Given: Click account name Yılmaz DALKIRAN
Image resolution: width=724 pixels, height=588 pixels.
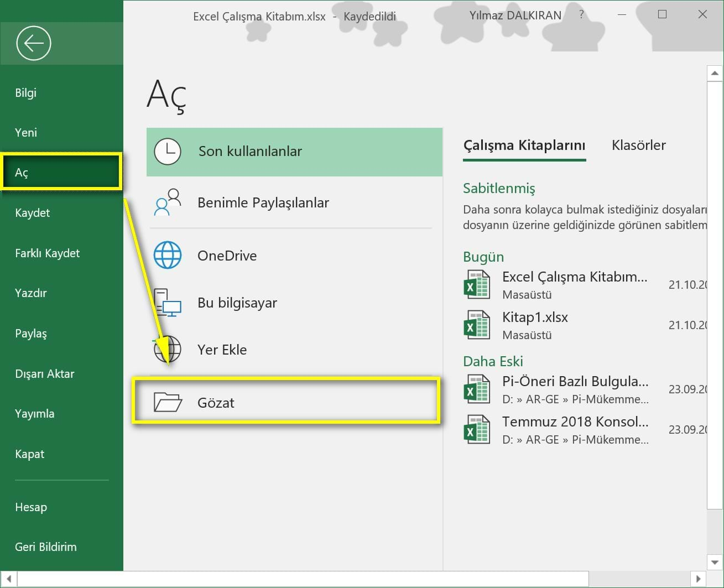Looking at the screenshot, I should [x=515, y=15].
